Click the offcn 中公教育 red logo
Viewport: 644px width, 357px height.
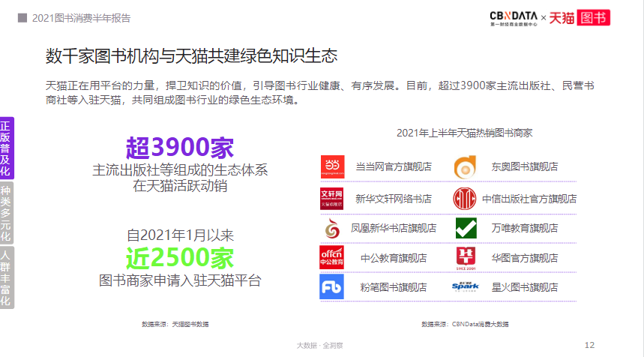[332, 257]
